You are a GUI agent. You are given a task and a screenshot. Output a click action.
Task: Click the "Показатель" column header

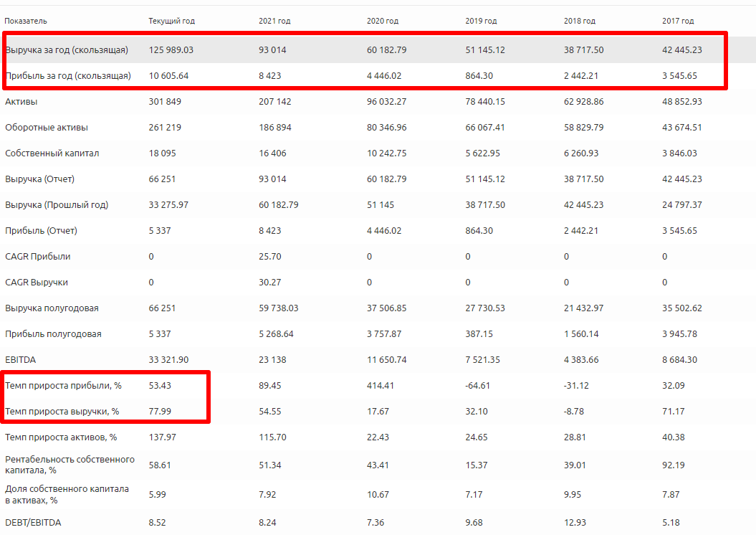(25, 21)
